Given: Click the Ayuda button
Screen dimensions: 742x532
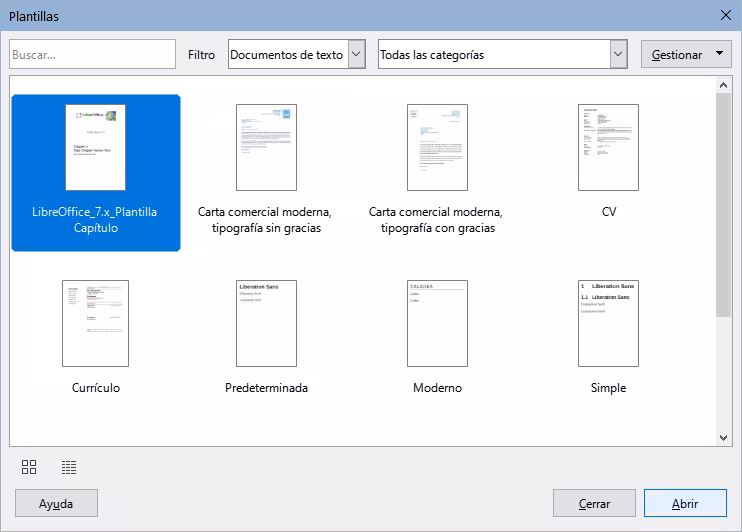Looking at the screenshot, I should click(56, 503).
